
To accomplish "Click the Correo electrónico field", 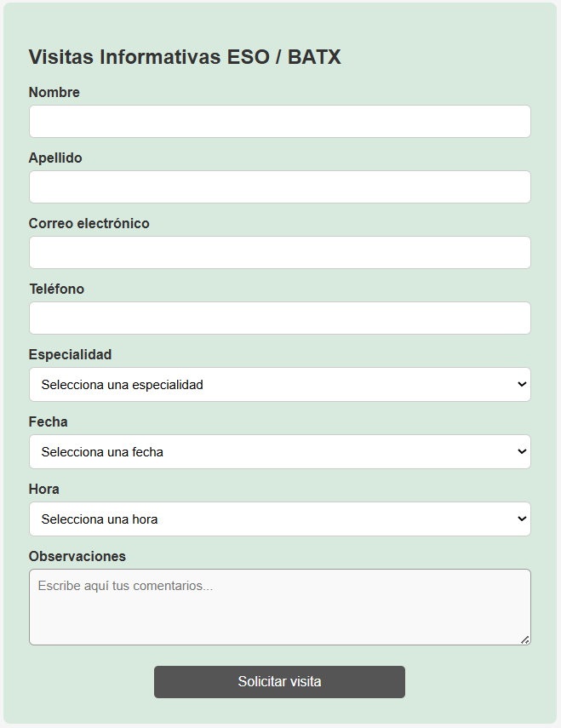I will [279, 253].
